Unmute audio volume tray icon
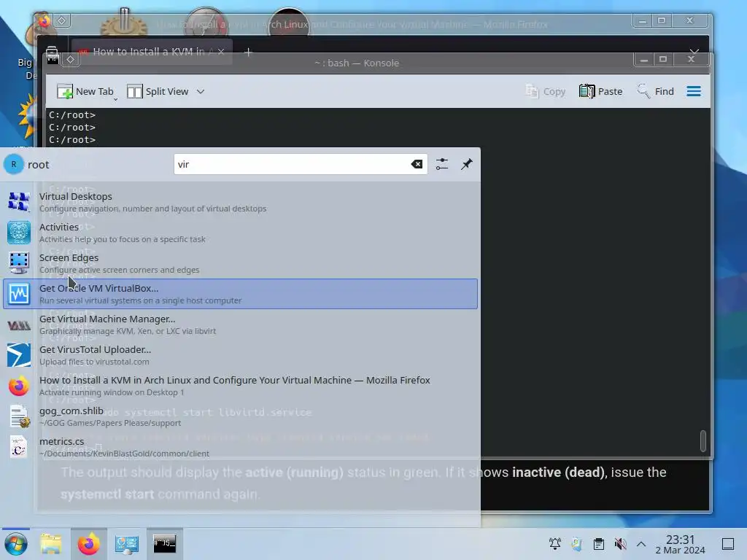Screen dimensions: 747x560 (620, 543)
